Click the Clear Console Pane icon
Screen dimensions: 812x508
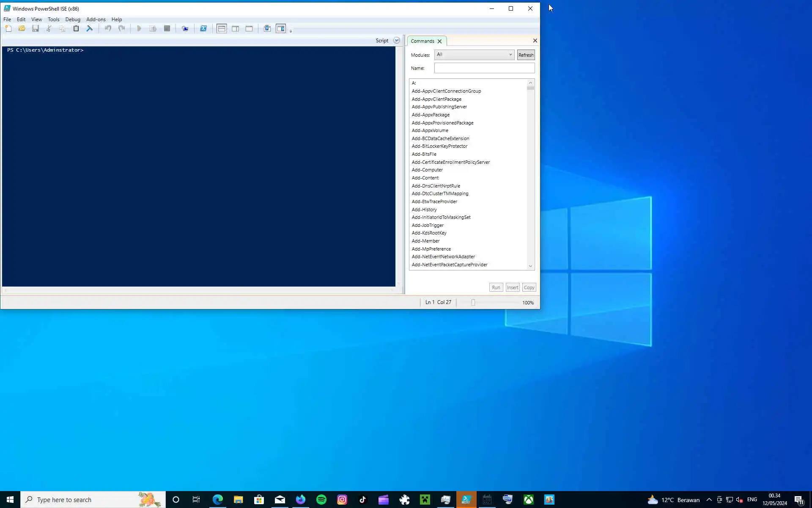90,28
